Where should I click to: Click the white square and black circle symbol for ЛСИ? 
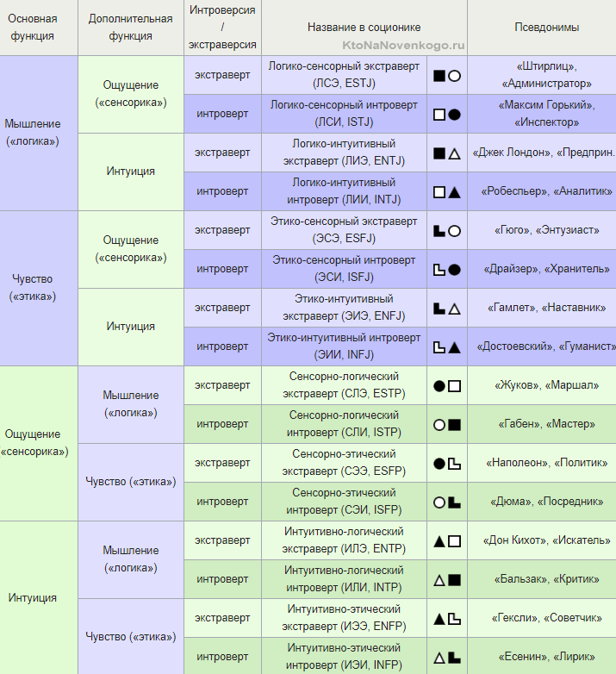(x=447, y=115)
